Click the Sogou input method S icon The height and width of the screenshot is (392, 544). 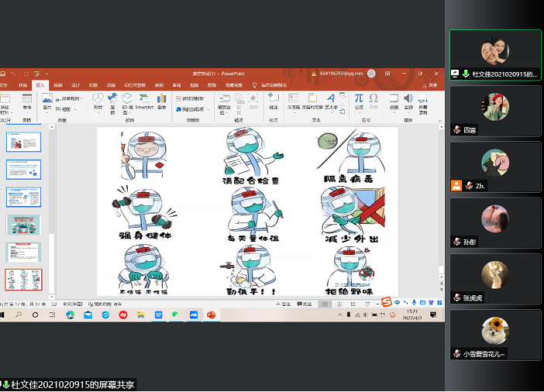point(385,301)
